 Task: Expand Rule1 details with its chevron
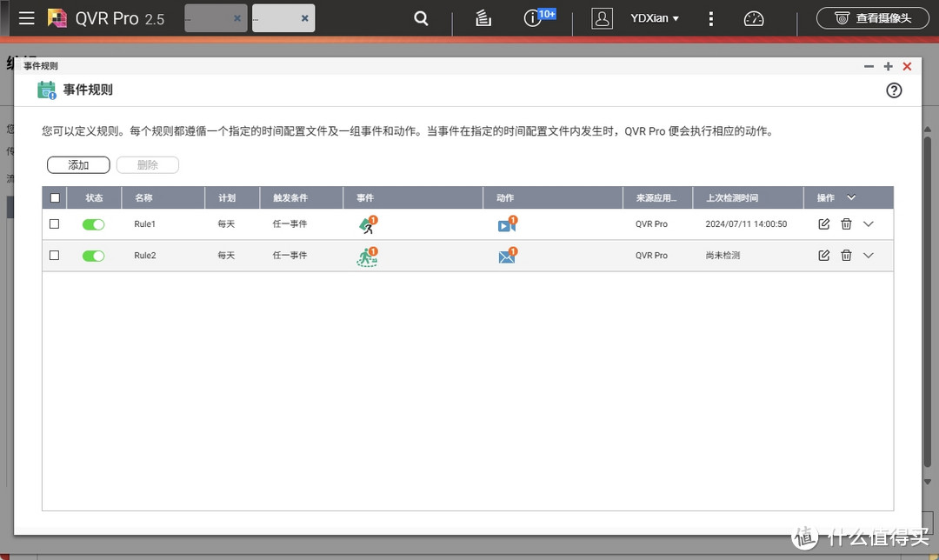point(867,223)
